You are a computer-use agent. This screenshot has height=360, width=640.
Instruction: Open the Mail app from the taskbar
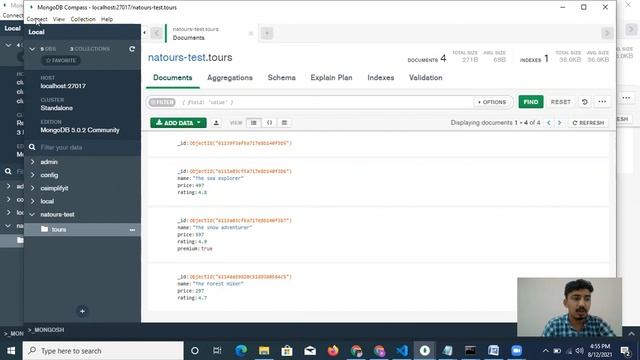(310, 351)
